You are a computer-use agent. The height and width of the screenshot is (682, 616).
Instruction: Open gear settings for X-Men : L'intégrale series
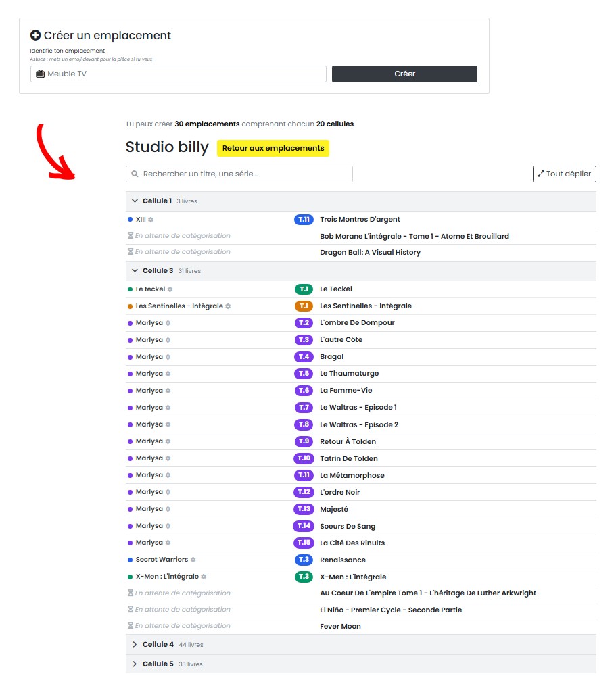[204, 577]
